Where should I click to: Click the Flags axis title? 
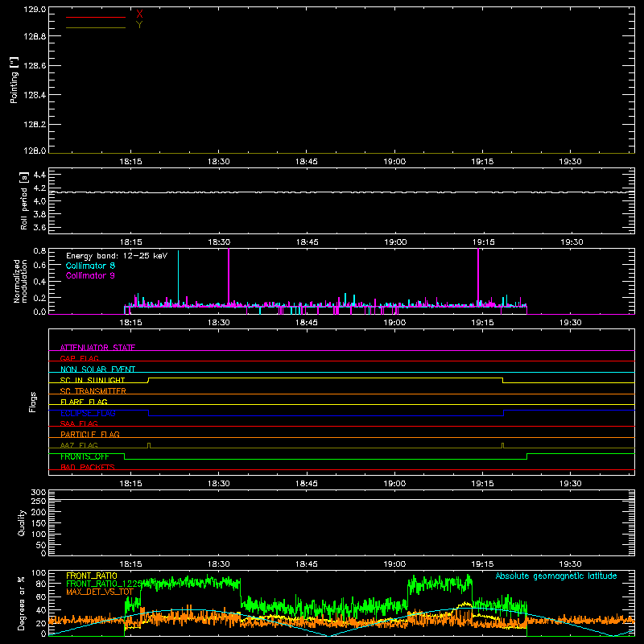(x=33, y=402)
